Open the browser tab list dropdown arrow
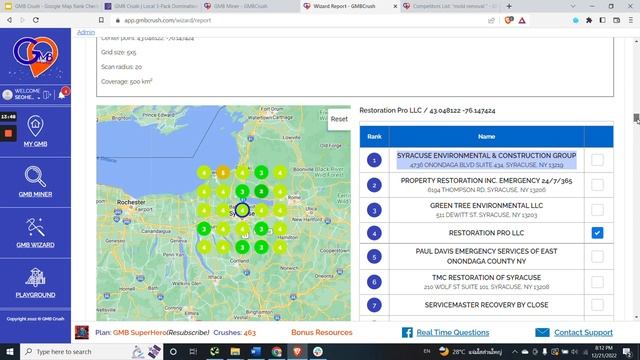This screenshot has width=640, height=360. click(x=573, y=6)
